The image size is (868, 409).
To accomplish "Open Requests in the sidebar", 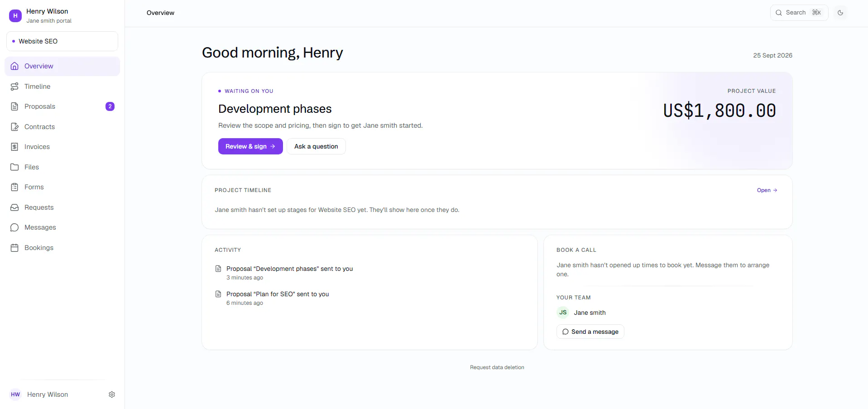I will click(x=62, y=207).
